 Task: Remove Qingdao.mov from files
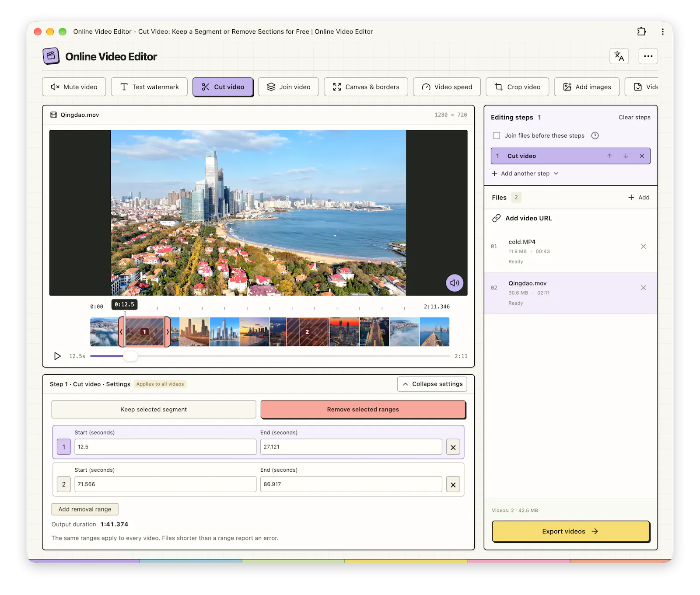tap(643, 288)
